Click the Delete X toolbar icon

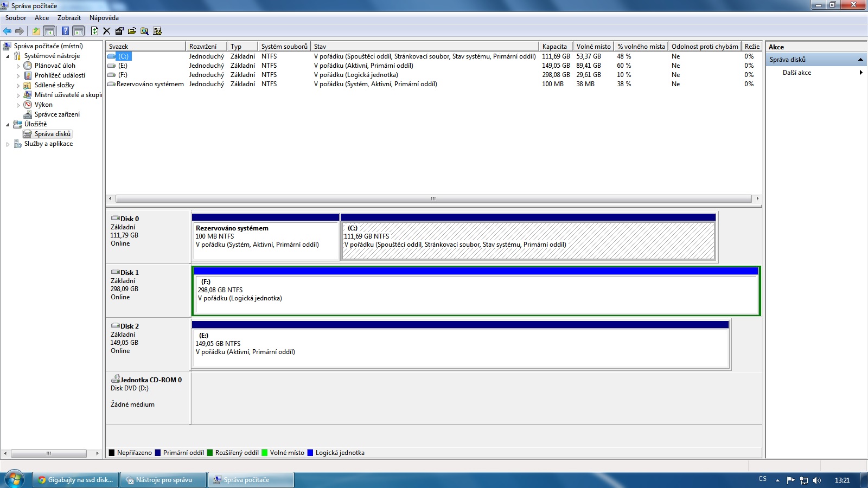point(106,31)
